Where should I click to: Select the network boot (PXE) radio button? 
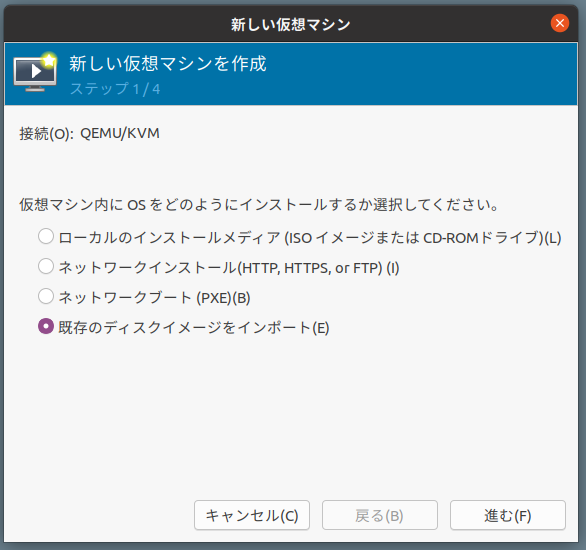(46, 296)
